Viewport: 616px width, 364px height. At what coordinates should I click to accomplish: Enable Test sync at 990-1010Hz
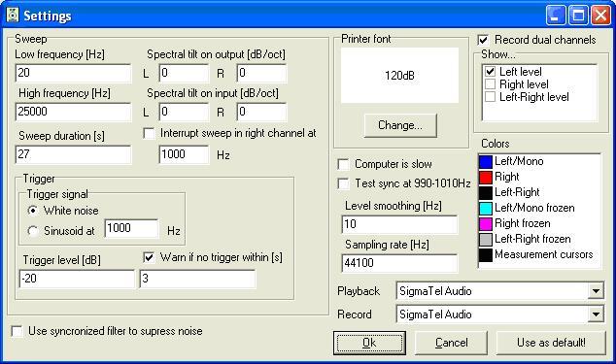[x=343, y=183]
